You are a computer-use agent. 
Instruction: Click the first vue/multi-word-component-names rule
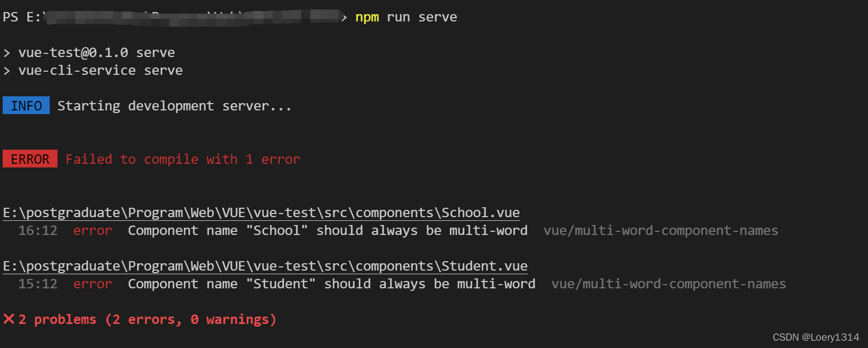(x=661, y=231)
